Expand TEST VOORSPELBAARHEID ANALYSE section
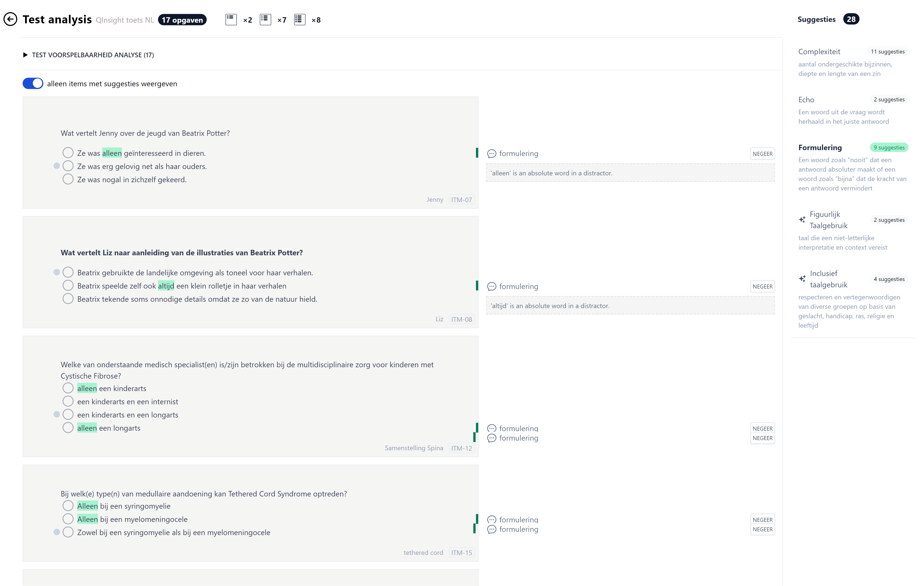The image size is (924, 586). click(x=26, y=54)
